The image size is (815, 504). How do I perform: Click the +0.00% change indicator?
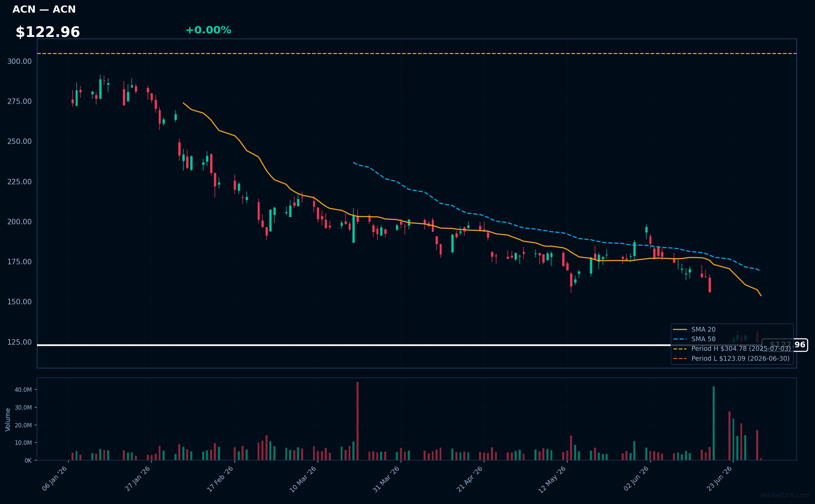click(208, 30)
